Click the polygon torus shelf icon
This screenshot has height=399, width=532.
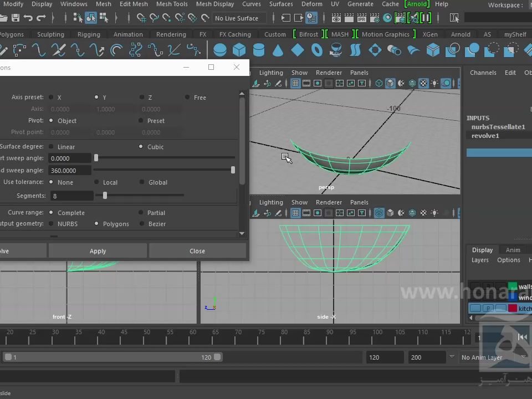[317, 50]
